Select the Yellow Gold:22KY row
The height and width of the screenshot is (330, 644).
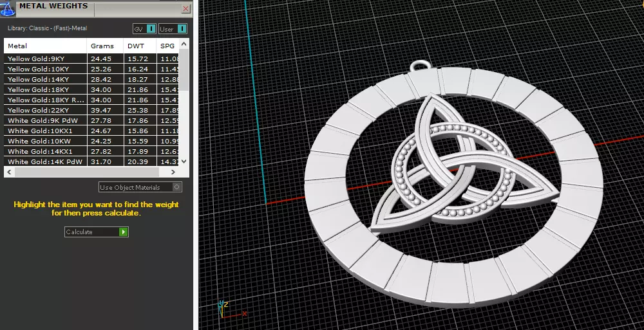pos(92,110)
